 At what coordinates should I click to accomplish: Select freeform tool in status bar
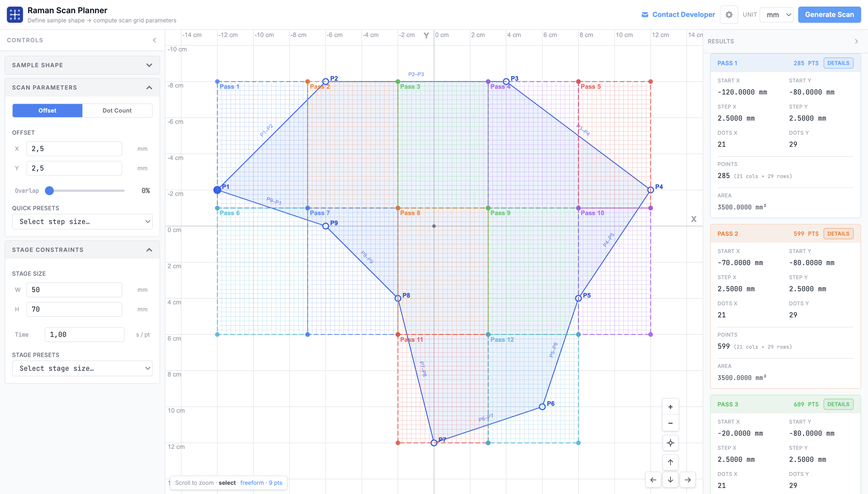click(251, 483)
